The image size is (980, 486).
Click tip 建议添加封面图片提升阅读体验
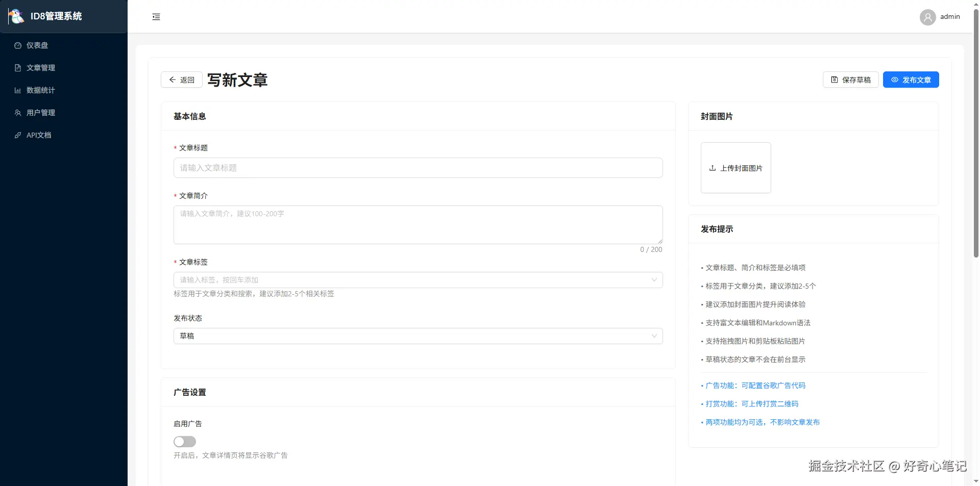click(753, 304)
